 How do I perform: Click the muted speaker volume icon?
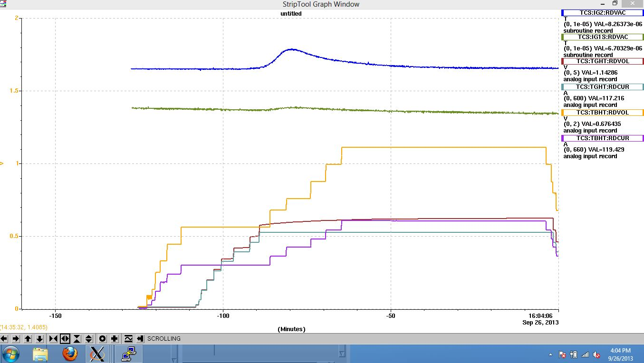click(596, 354)
